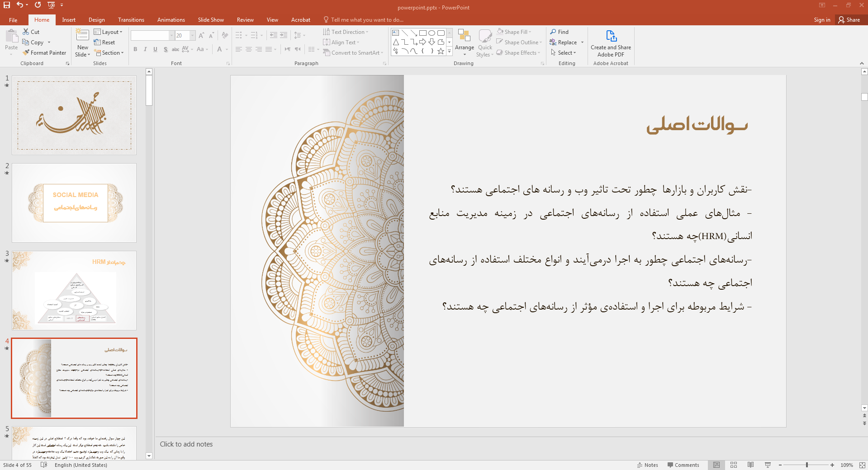Screen dimensions: 868x470
Task: Toggle the Notes pane
Action: 647,465
